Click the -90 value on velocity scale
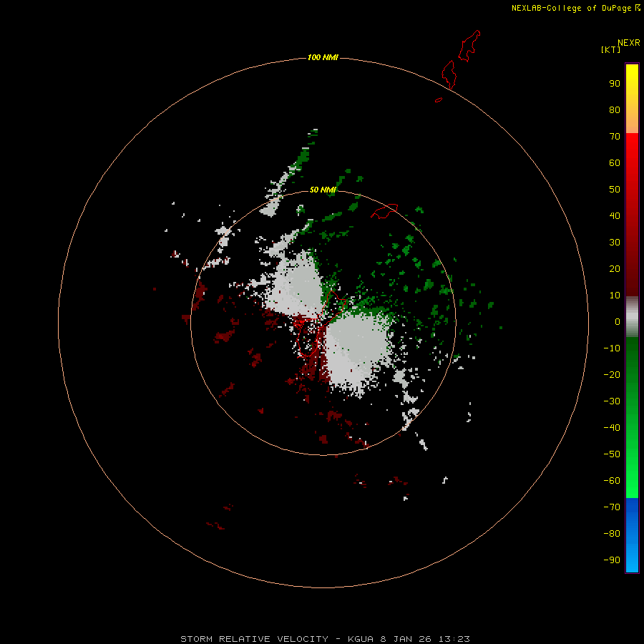644x644 pixels. (612, 560)
